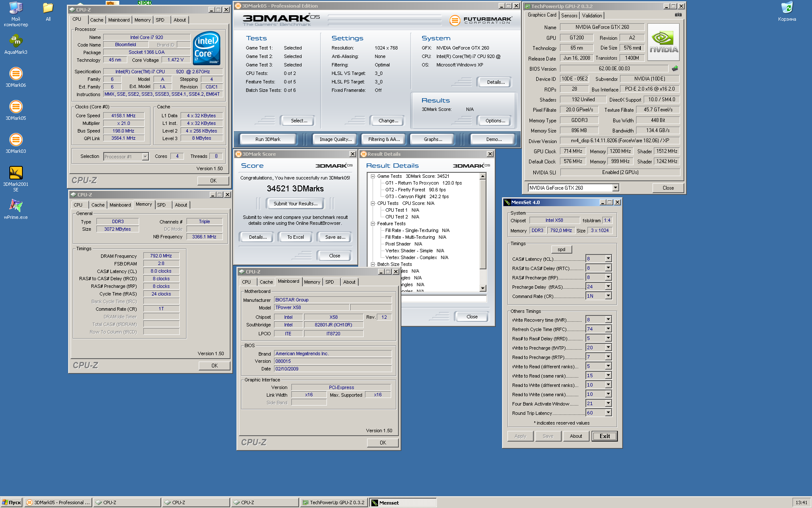The height and width of the screenshot is (508, 812).
Task: Click Submit Your Results button
Action: click(295, 204)
